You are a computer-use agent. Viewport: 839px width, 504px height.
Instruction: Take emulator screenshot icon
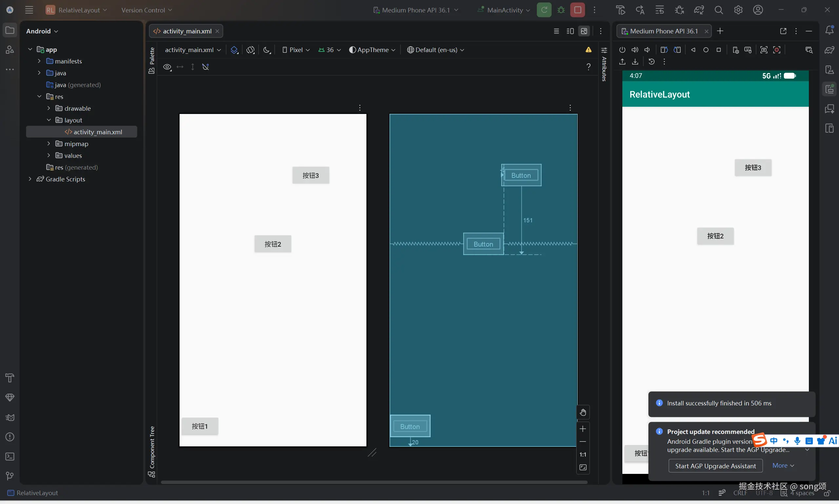(764, 50)
